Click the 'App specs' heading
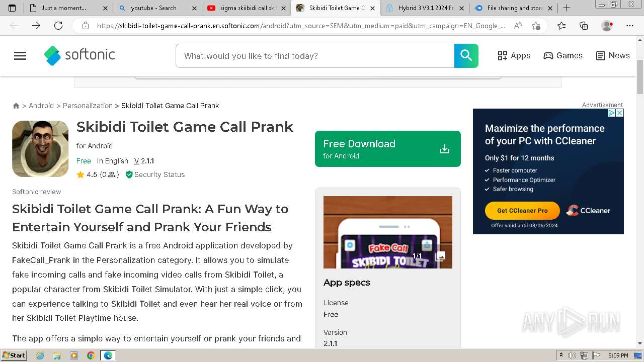Screen dimensions: 644x362 click(347, 283)
